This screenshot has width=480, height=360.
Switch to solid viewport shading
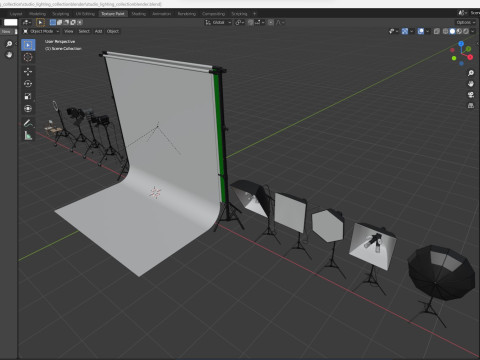coord(452,31)
